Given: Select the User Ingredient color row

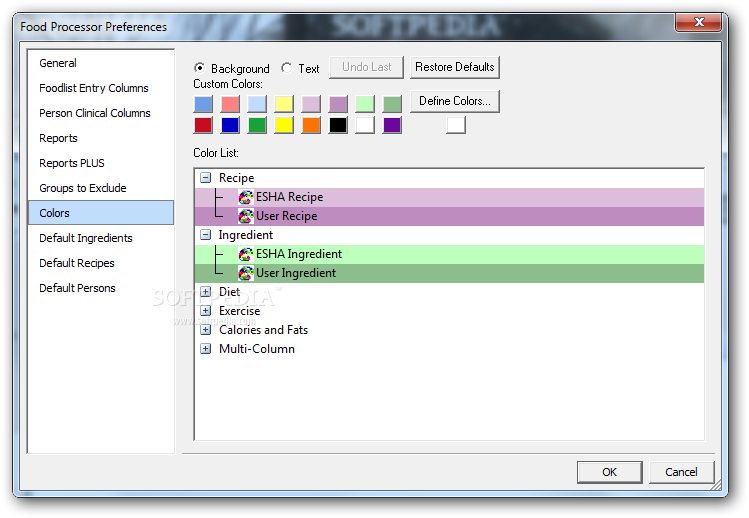Looking at the screenshot, I should 449,273.
